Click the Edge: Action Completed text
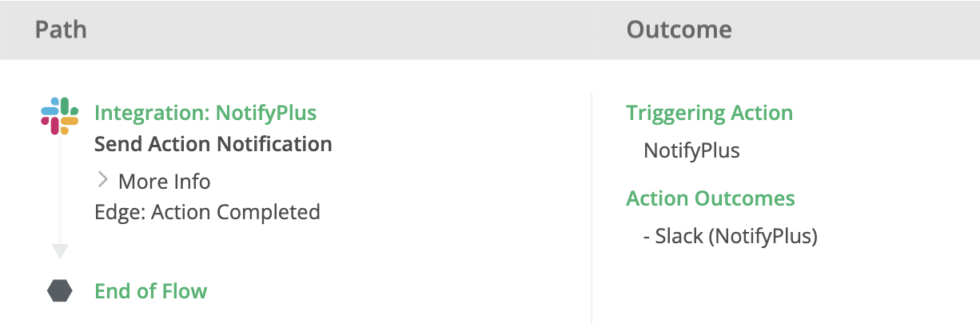This screenshot has width=980, height=324. click(207, 212)
